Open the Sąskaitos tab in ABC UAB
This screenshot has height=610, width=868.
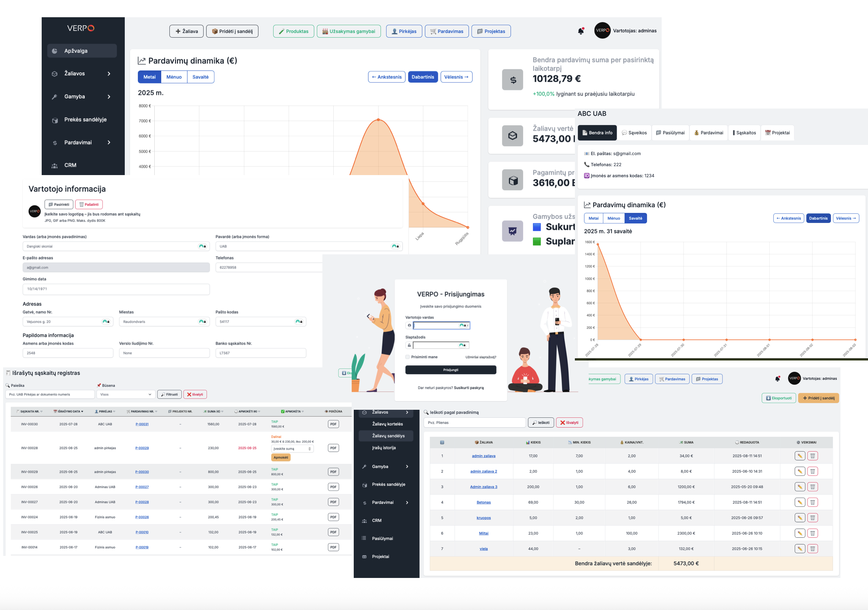(744, 133)
